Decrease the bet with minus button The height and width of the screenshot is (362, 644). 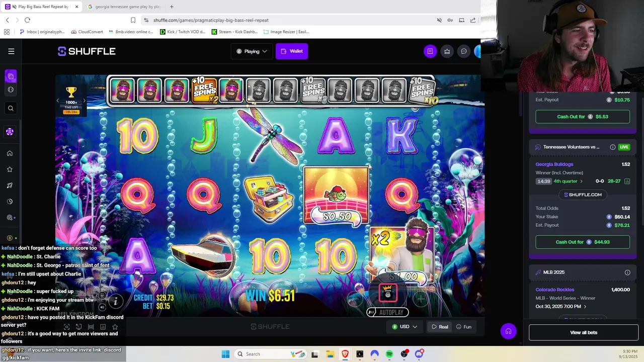[x=355, y=299]
